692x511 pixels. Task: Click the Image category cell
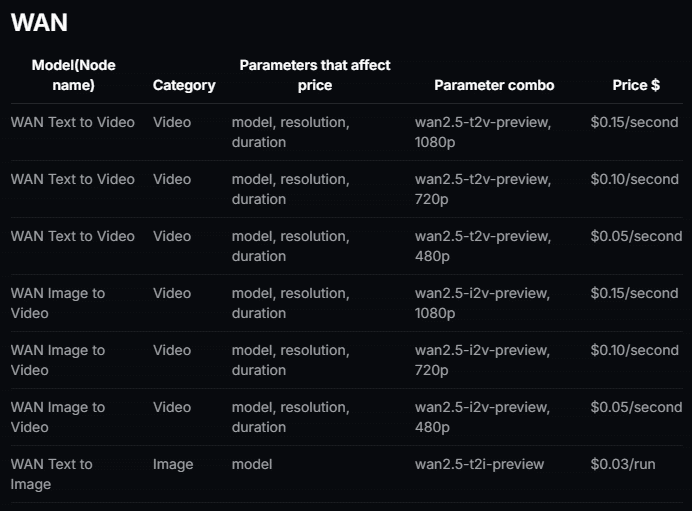(173, 464)
